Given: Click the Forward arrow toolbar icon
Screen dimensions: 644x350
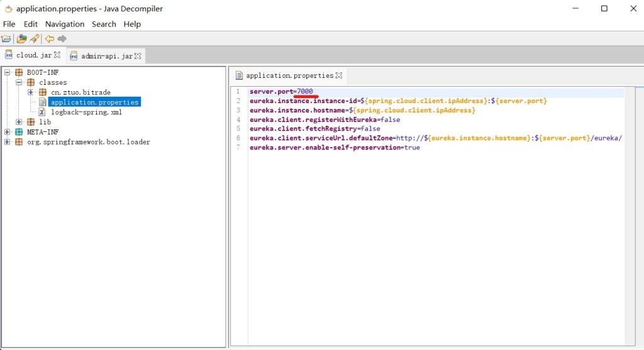Looking at the screenshot, I should pos(62,39).
